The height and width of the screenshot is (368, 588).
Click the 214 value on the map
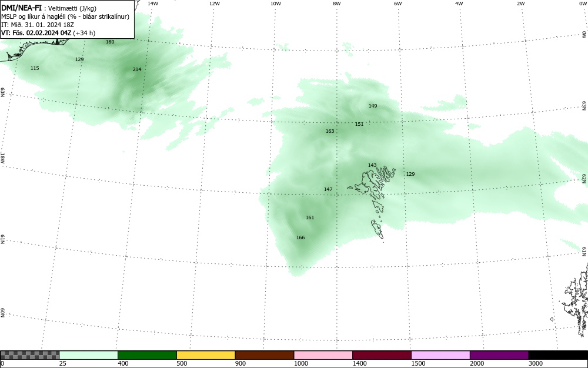137,69
